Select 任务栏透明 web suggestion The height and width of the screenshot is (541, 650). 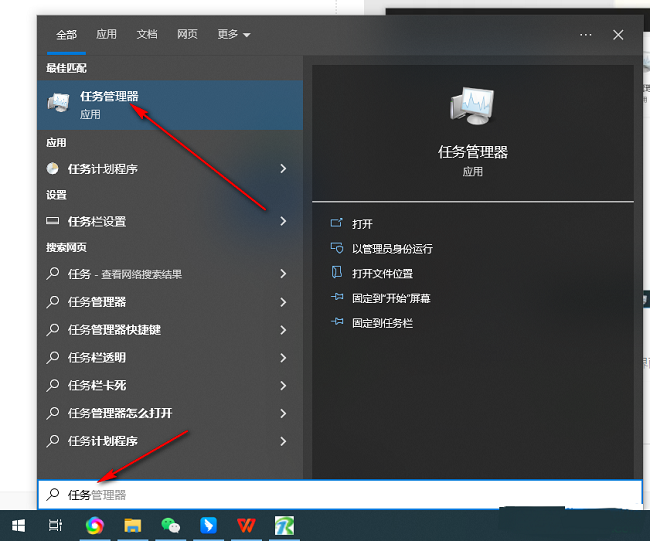tap(170, 357)
